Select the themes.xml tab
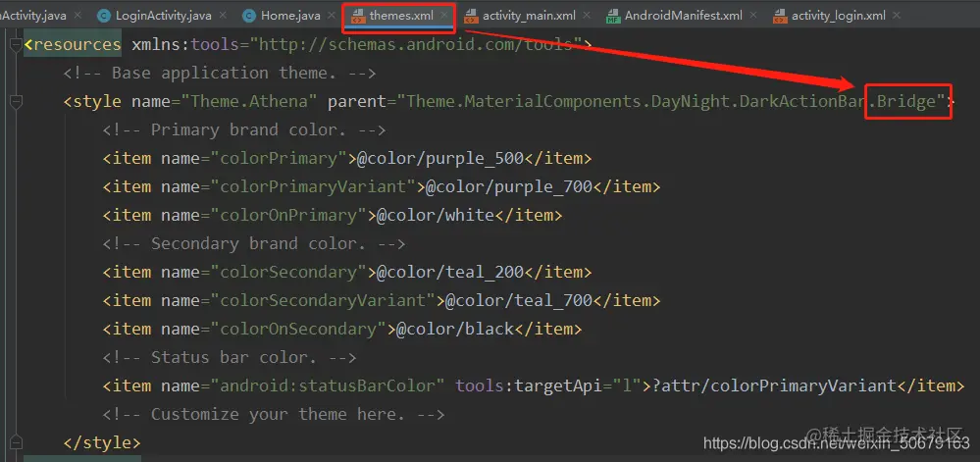The image size is (980, 462). 401,16
